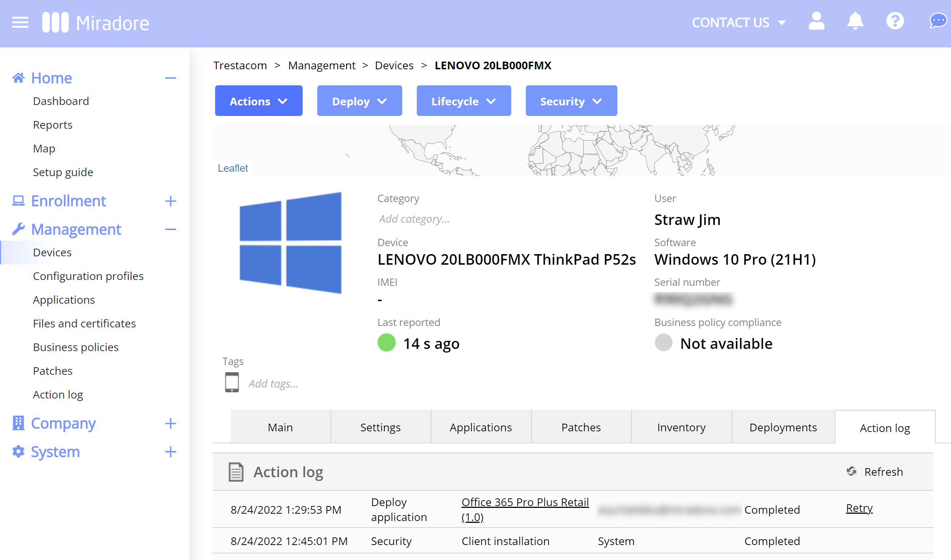Switch to the Applications tab
951x560 pixels.
pyautogui.click(x=481, y=427)
